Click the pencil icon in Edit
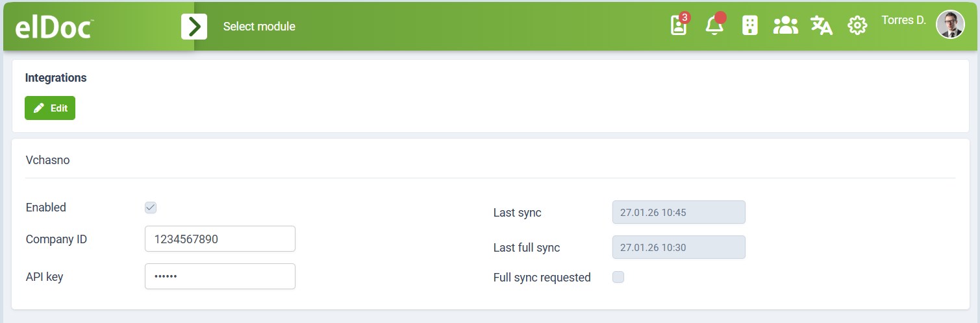The width and height of the screenshot is (980, 323). [39, 108]
